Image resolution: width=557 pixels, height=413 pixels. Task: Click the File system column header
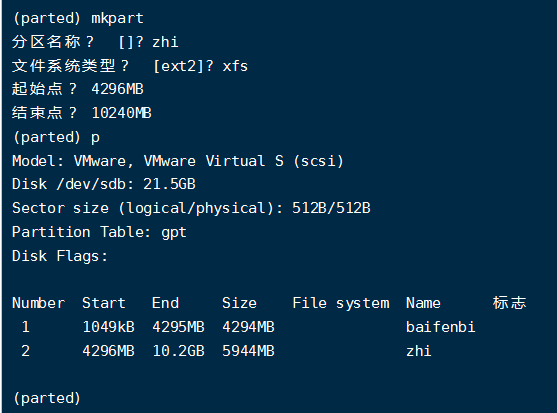pyautogui.click(x=341, y=304)
